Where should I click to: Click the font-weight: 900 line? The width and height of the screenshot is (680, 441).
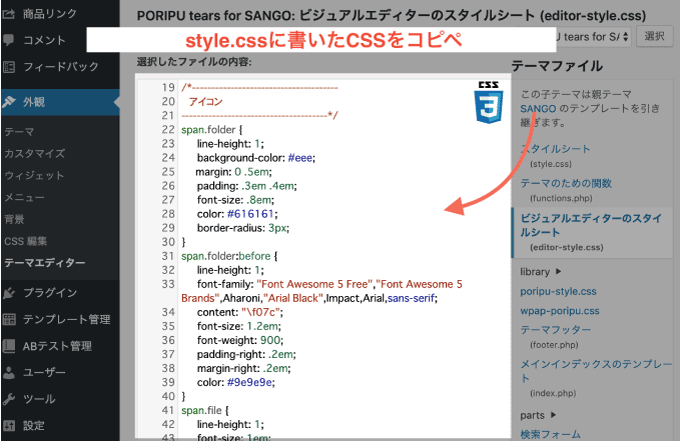click(240, 340)
